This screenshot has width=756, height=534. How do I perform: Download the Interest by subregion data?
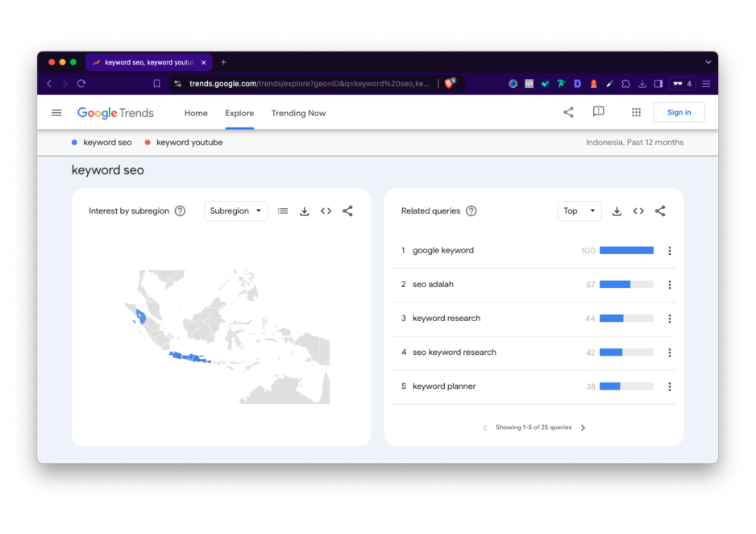click(305, 211)
